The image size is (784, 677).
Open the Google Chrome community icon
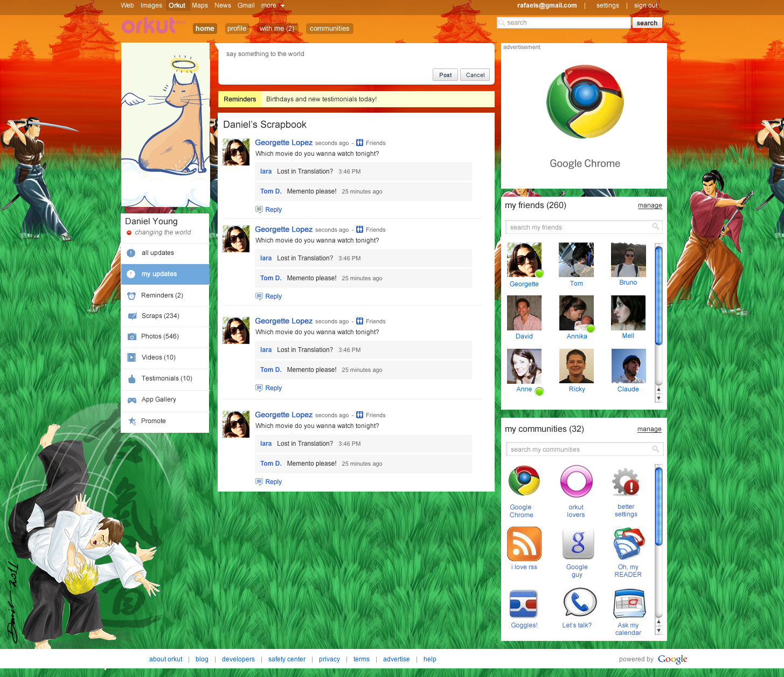524,481
